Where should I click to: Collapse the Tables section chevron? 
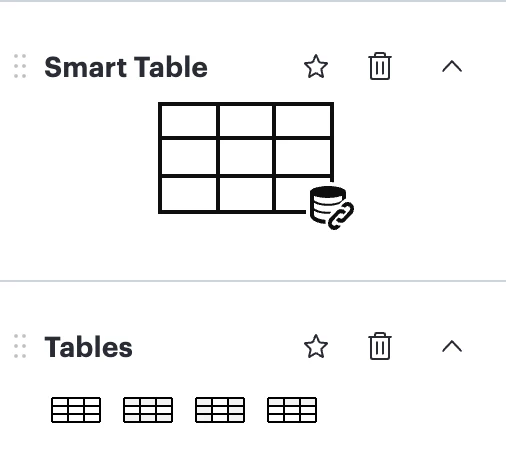coord(452,346)
